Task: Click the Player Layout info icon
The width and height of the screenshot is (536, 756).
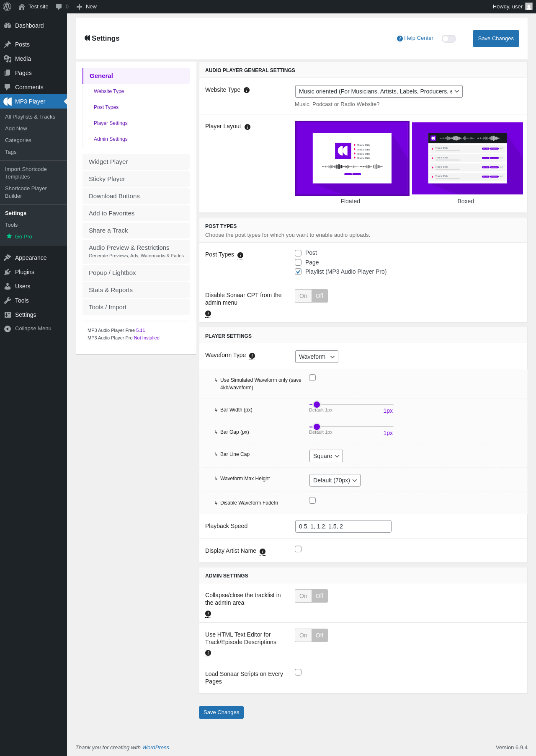Action: point(247,127)
